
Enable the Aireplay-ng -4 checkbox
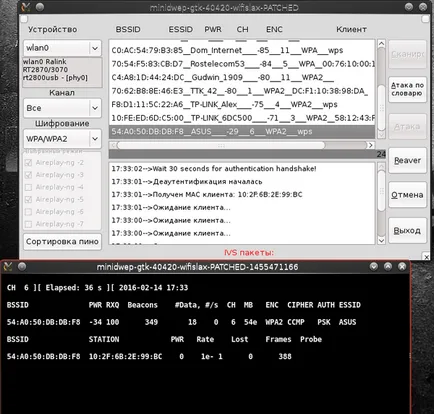[28, 187]
